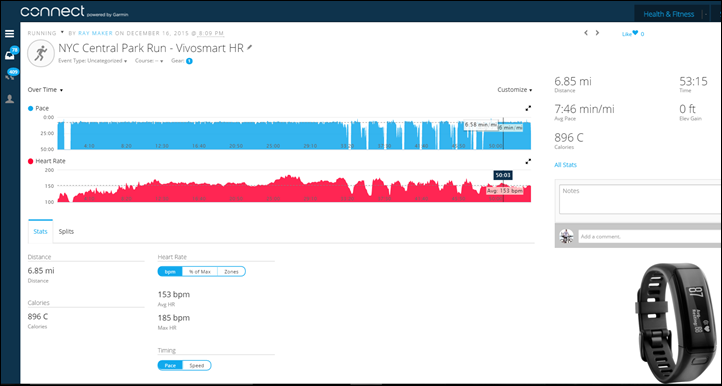Open the Health & Fitness header tab
The width and height of the screenshot is (722, 386).
click(669, 14)
